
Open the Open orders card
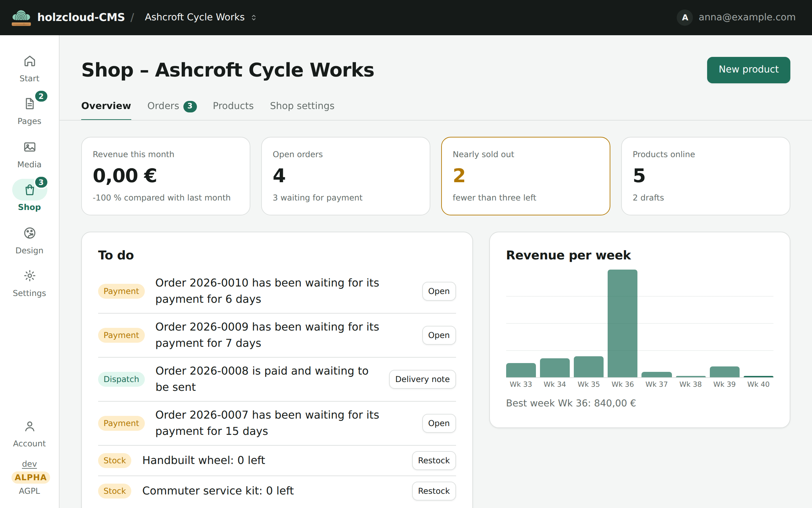(346, 176)
